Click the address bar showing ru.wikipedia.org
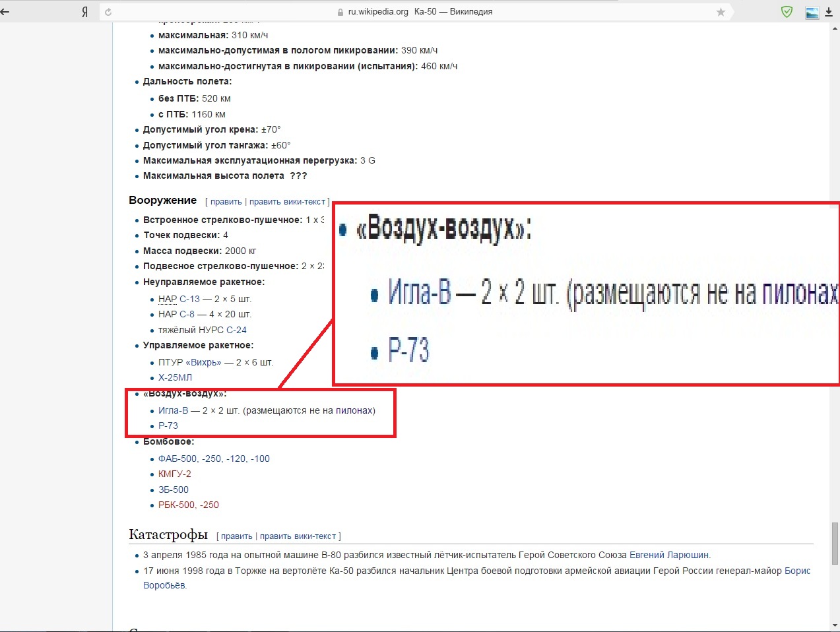Image resolution: width=840 pixels, height=632 pixels. [416, 12]
